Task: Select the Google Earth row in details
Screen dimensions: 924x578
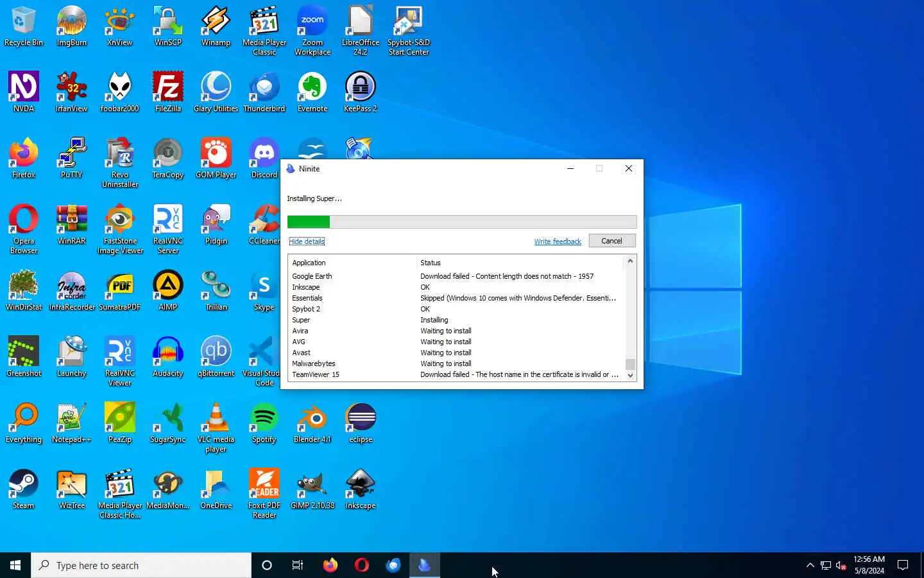Action: (456, 276)
